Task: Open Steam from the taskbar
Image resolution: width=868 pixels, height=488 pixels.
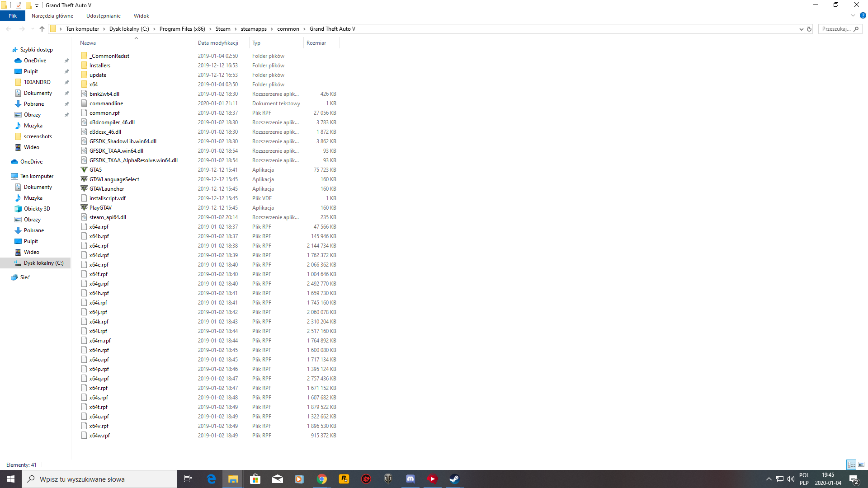Action: [x=454, y=479]
